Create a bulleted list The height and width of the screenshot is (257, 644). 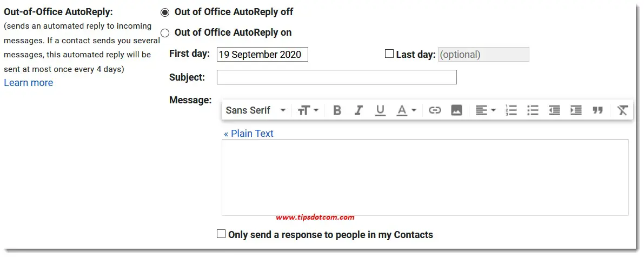click(x=533, y=110)
